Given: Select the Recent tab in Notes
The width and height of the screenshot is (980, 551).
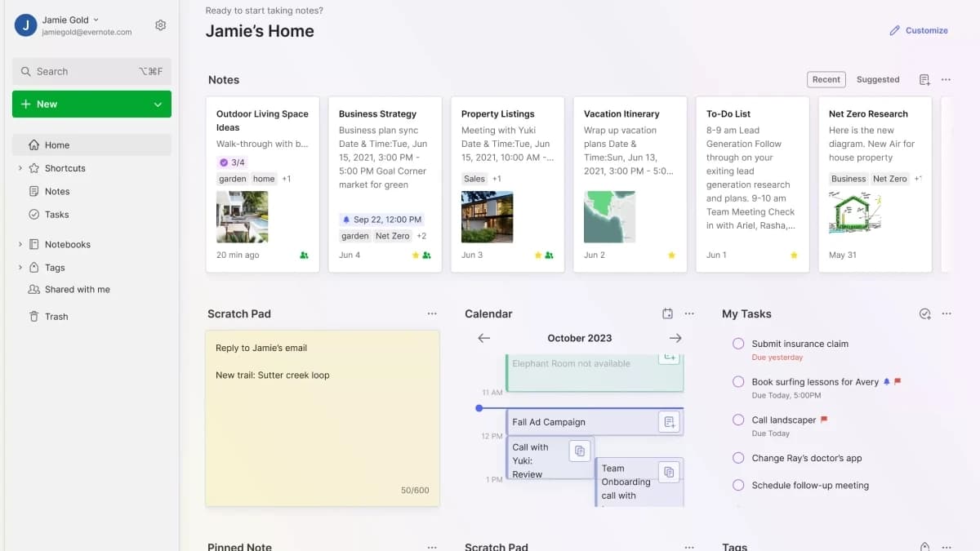Looking at the screenshot, I should (x=826, y=80).
